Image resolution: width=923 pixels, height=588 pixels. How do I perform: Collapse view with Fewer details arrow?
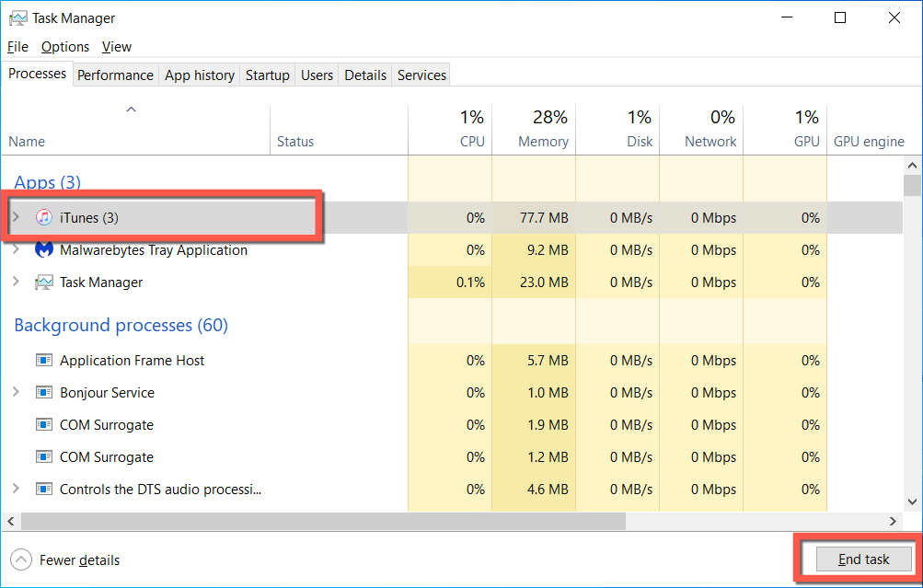(x=20, y=559)
